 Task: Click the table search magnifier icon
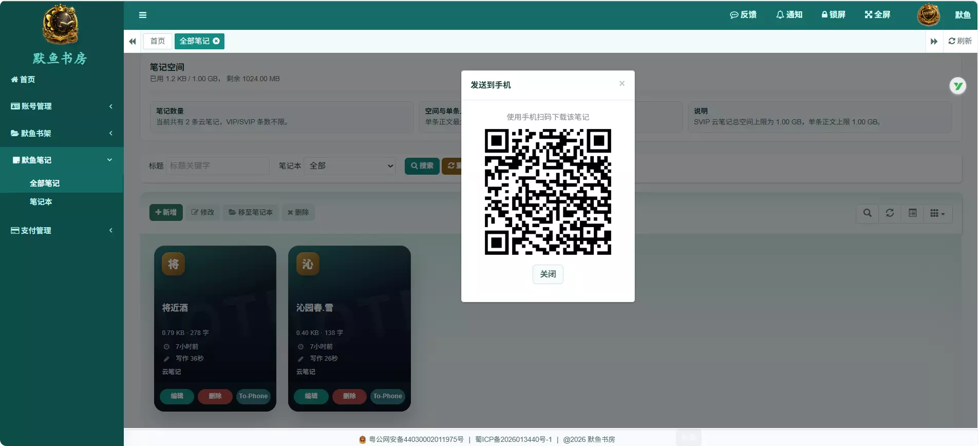868,213
